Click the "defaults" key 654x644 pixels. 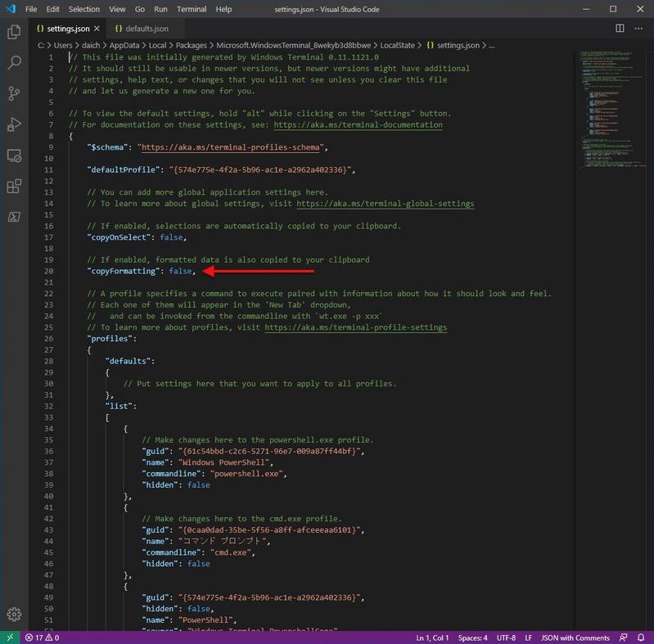128,361
